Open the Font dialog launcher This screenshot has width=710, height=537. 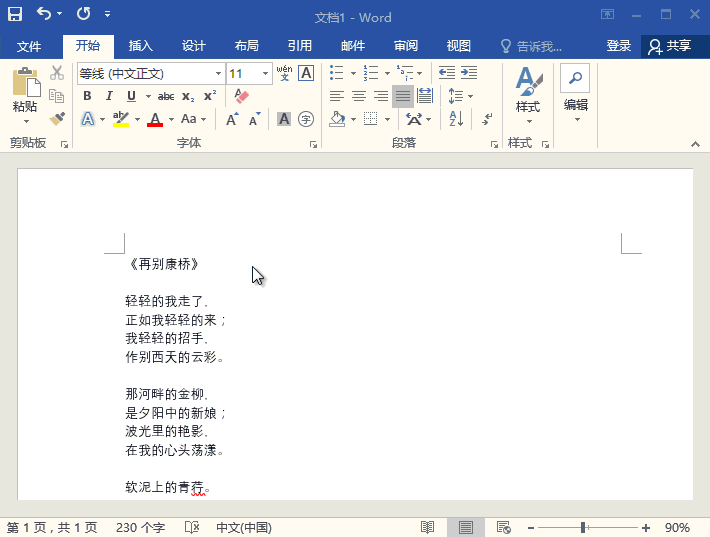pos(313,144)
